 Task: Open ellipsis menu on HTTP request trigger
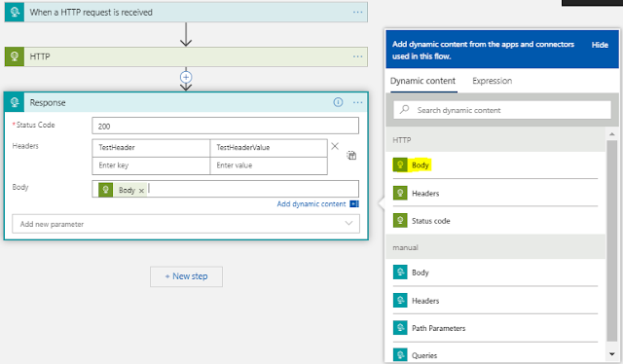click(x=357, y=13)
